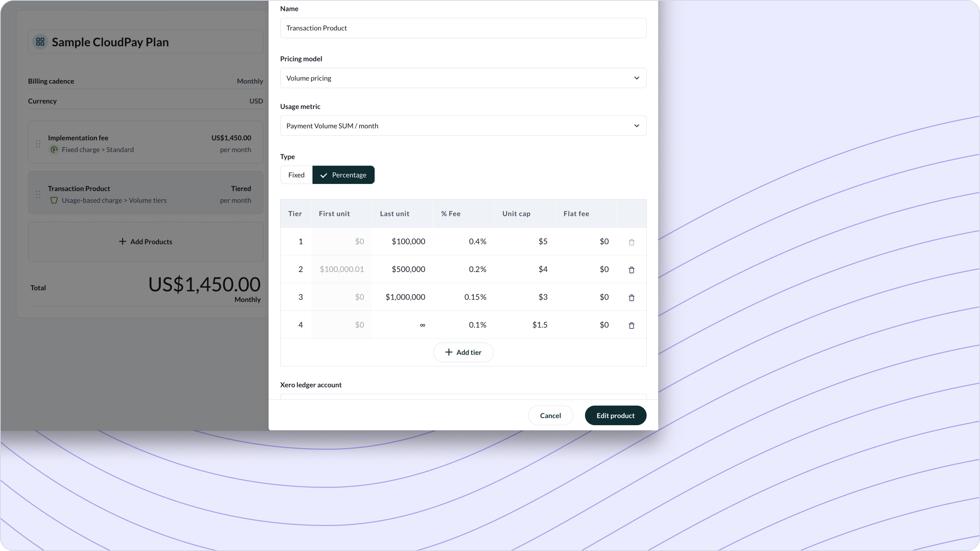Click the Usage-based charge bucket icon
The height and width of the screenshot is (551, 980).
click(54, 200)
